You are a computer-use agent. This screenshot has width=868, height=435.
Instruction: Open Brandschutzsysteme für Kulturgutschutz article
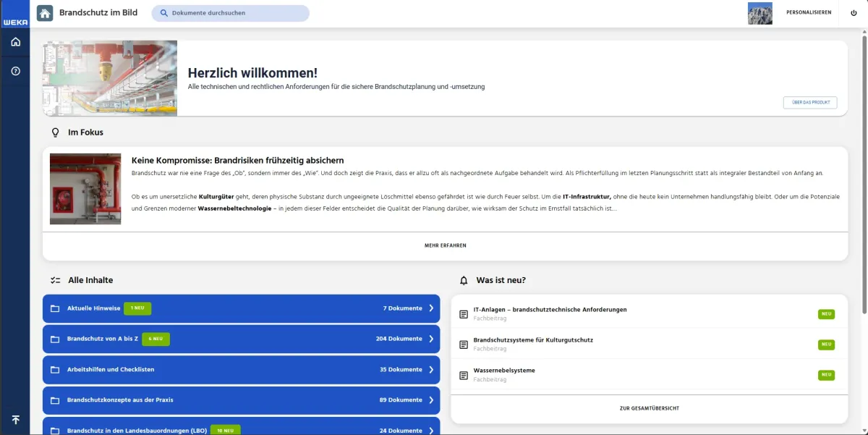point(533,340)
